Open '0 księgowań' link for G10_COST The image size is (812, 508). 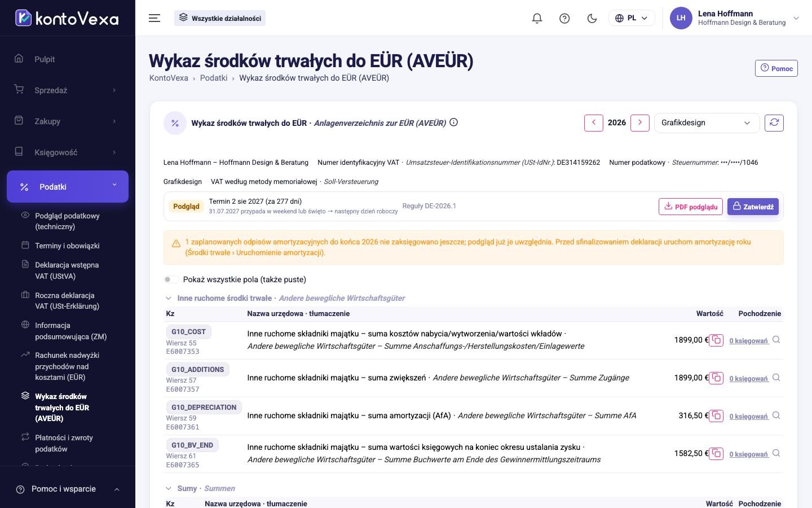(x=749, y=340)
